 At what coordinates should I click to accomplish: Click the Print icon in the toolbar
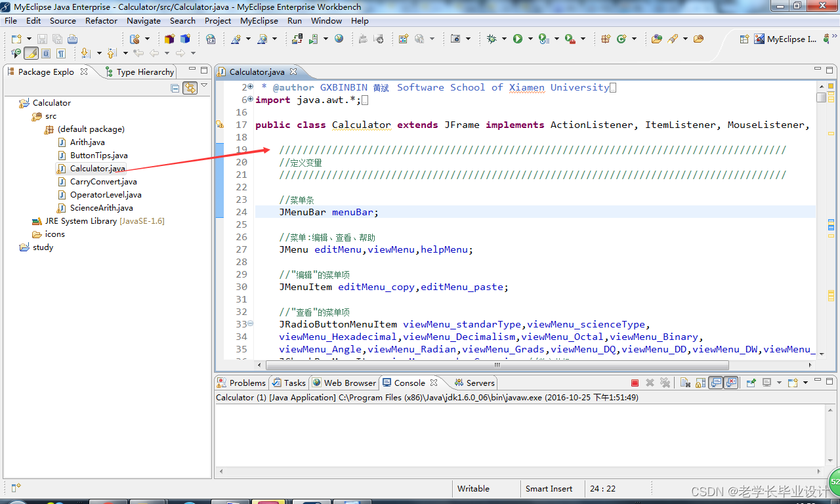point(72,39)
